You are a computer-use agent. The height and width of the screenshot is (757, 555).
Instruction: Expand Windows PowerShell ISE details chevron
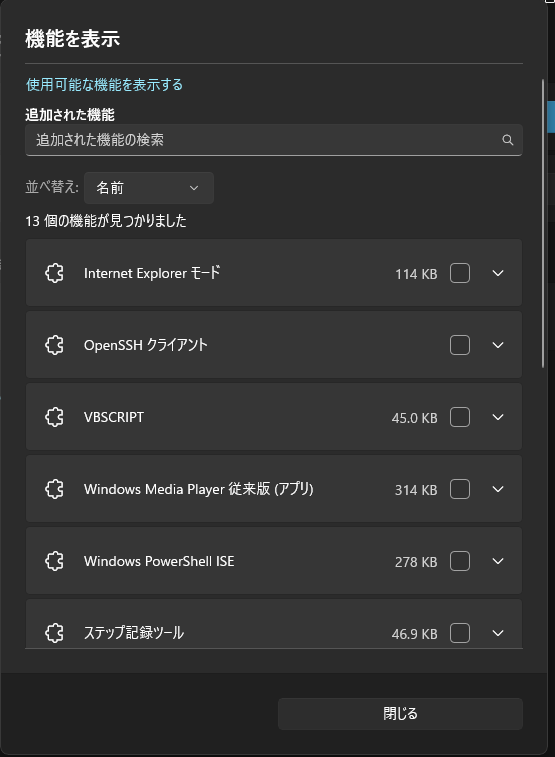click(x=498, y=561)
